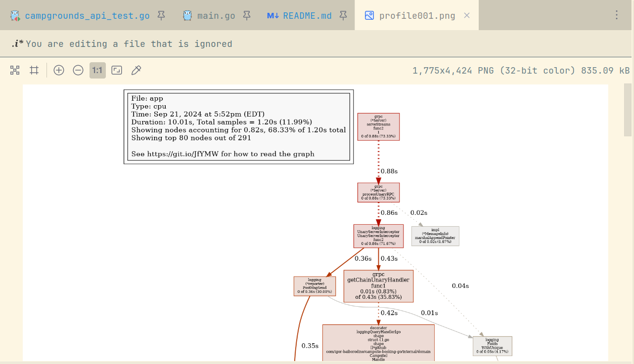Click the 'Type: cpu' legend line
The image size is (634, 364).
148,106
